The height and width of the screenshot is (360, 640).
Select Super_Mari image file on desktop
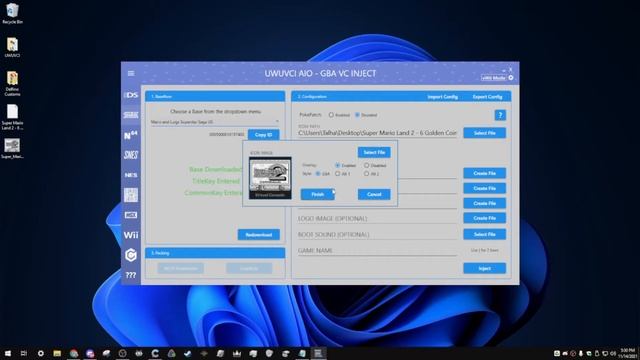(x=12, y=149)
